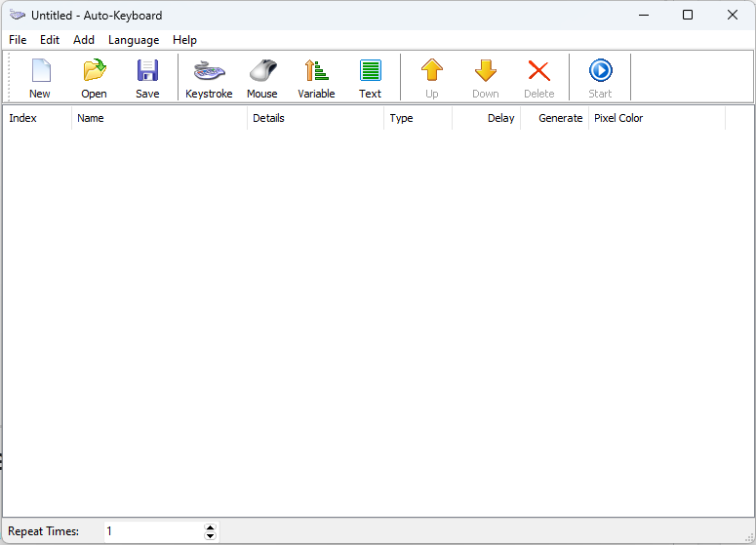The image size is (756, 545).
Task: Open the Language menu
Action: [134, 40]
